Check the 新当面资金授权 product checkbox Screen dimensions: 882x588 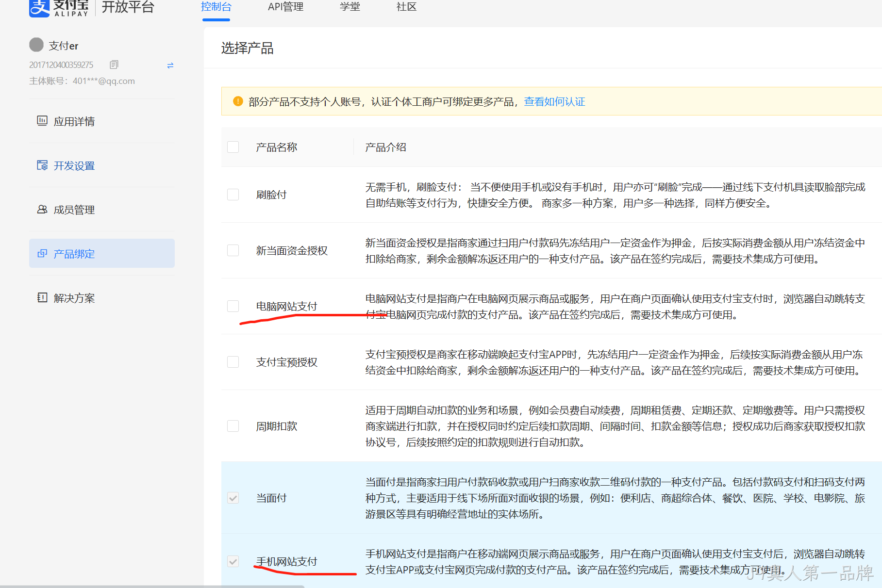pyautogui.click(x=233, y=250)
